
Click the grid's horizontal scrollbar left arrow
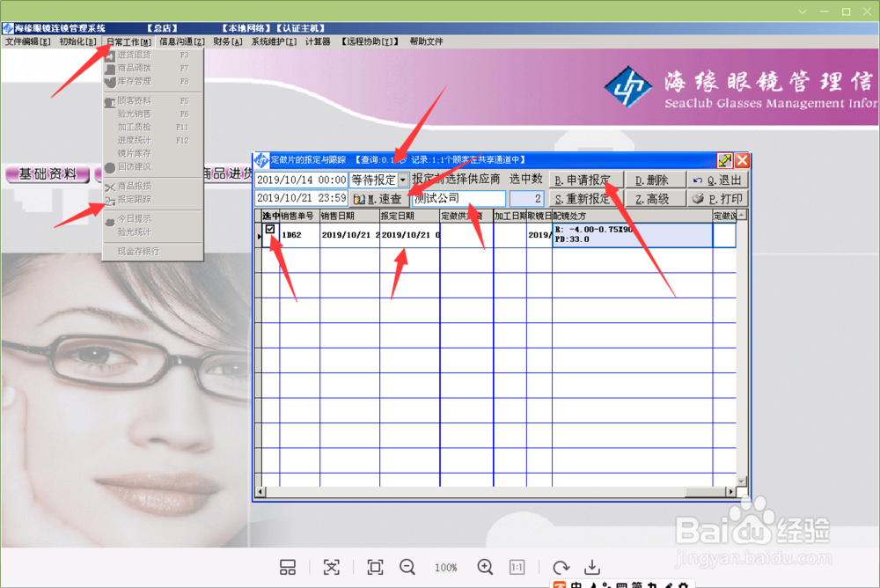pyautogui.click(x=260, y=492)
